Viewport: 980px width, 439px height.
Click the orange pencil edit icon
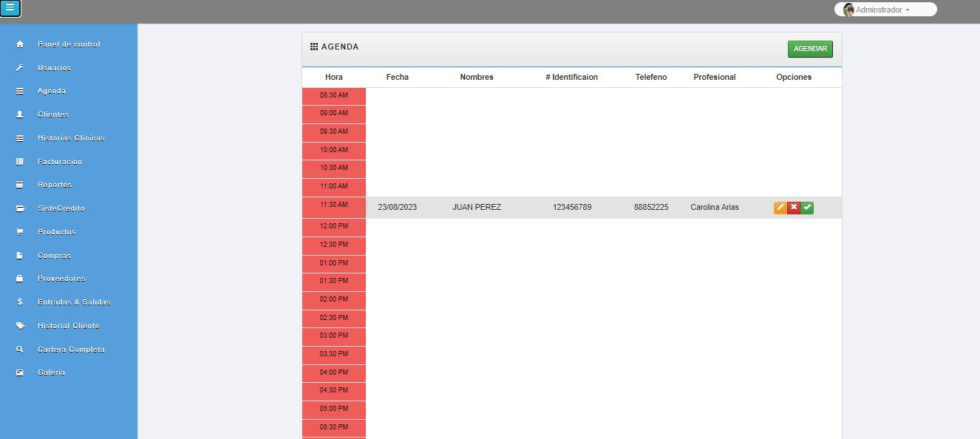tap(780, 208)
